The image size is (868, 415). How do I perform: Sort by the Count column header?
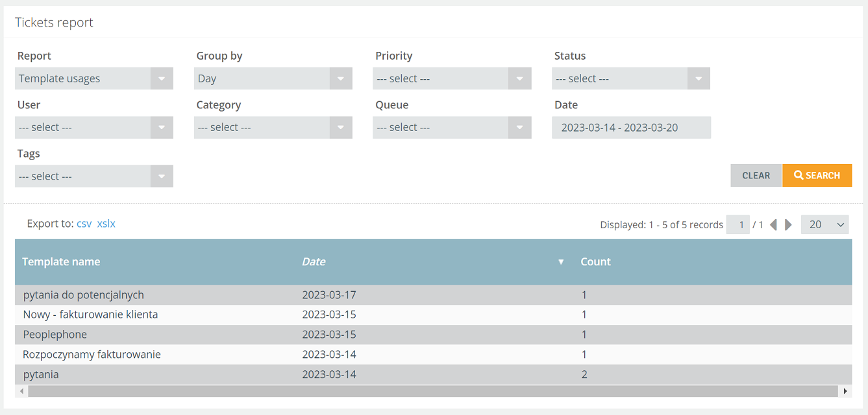coord(595,262)
